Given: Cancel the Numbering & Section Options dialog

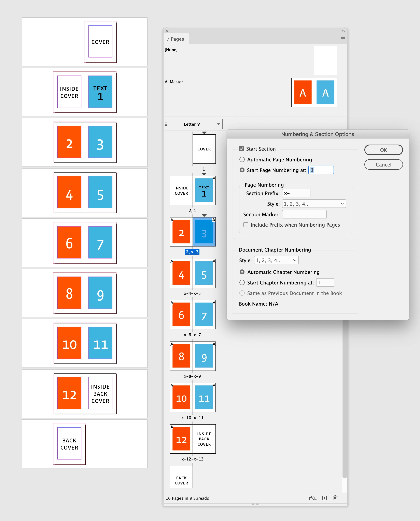Looking at the screenshot, I should coord(383,165).
